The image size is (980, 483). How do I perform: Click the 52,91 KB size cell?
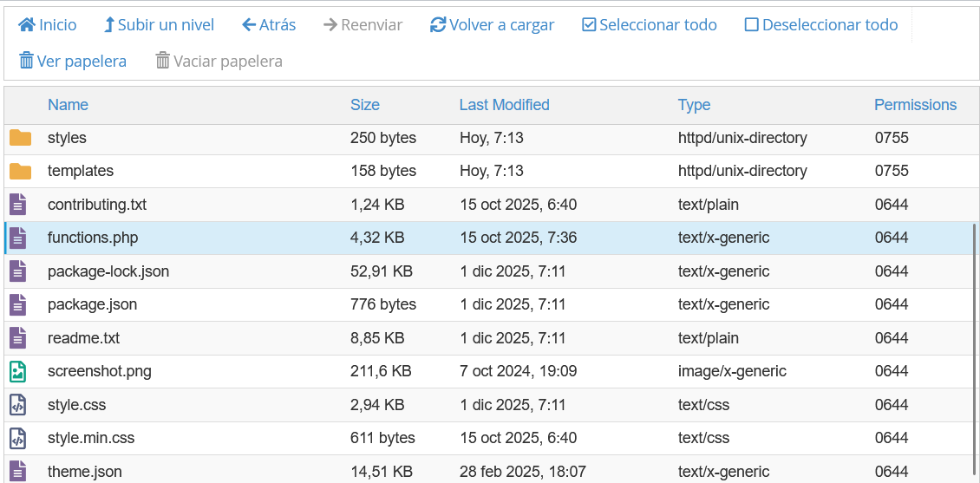tap(382, 271)
